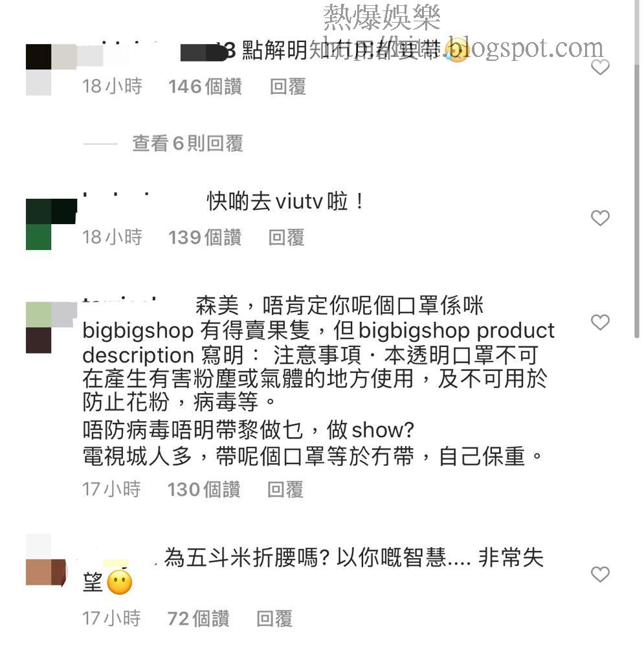Like the comment with 146個讚
This screenshot has height=663, width=644.
600,67
